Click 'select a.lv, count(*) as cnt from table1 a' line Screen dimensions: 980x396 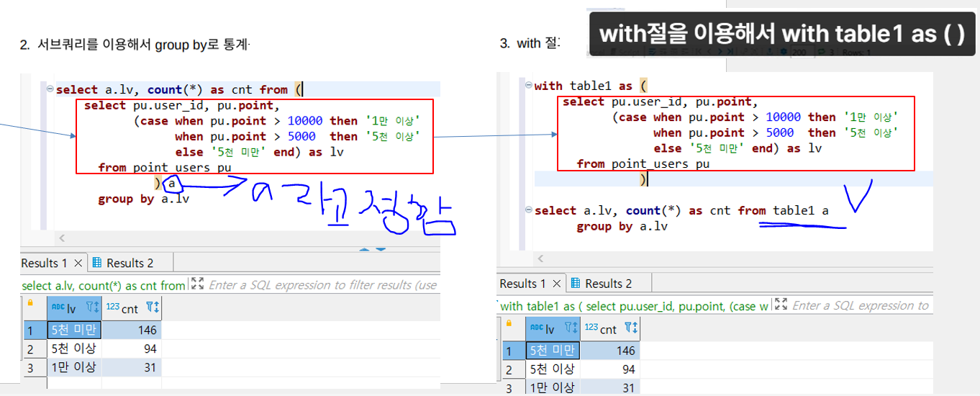coord(681,210)
